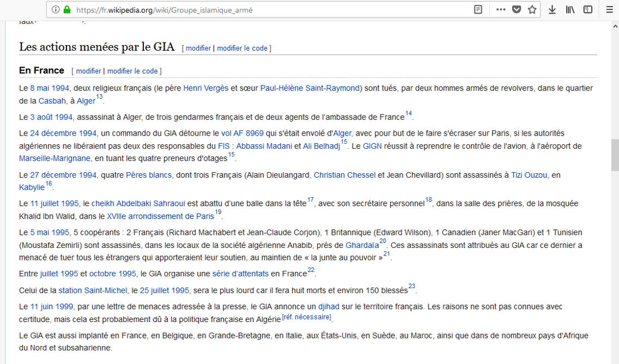Open the 'juillet 1995' link after Entre

(x=59, y=274)
